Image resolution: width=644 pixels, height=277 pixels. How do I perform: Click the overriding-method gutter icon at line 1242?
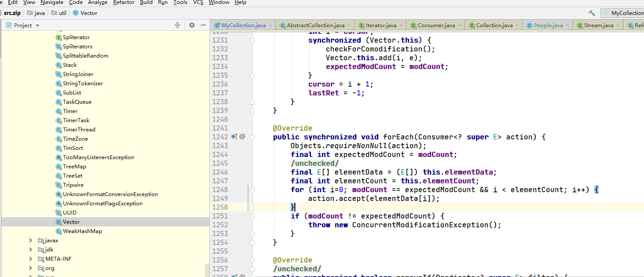[x=234, y=137]
